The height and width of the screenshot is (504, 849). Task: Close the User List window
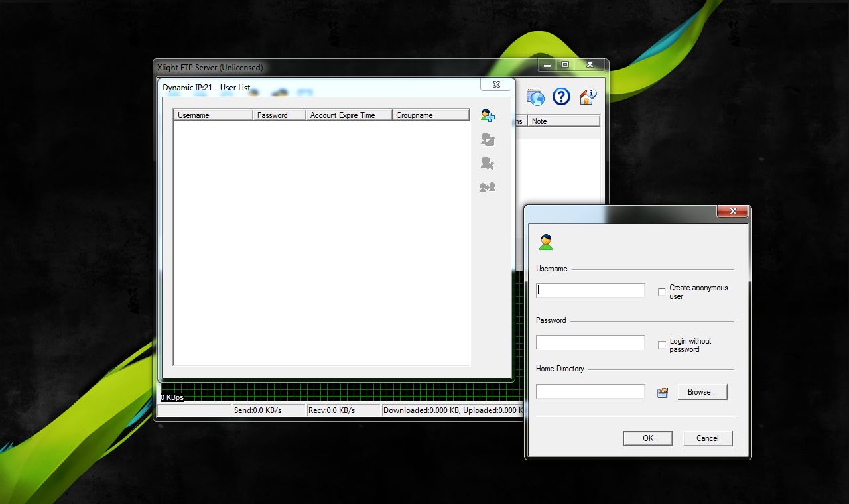coord(496,84)
